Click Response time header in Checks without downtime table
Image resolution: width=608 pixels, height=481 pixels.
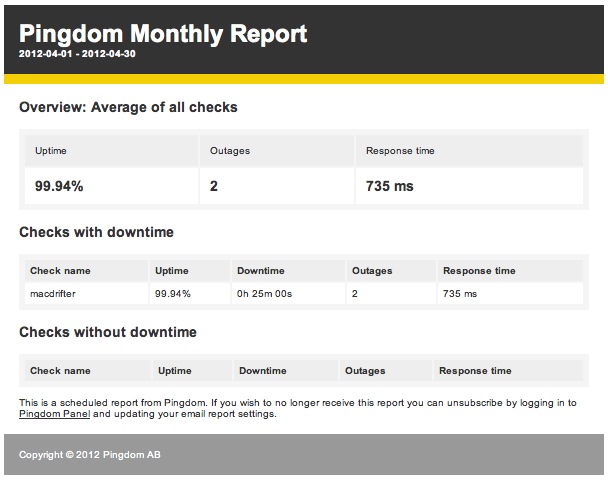coord(475,371)
